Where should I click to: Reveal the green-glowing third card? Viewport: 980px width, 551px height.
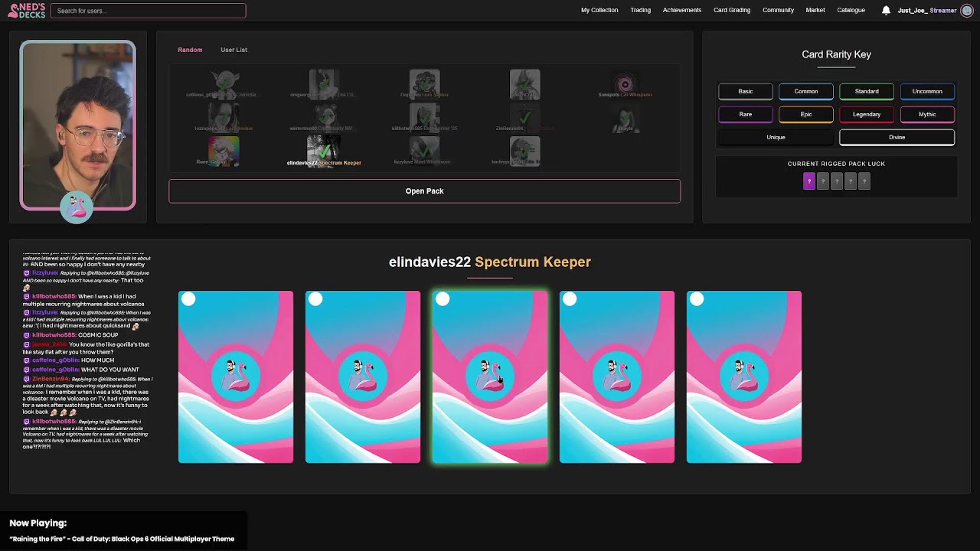point(490,377)
